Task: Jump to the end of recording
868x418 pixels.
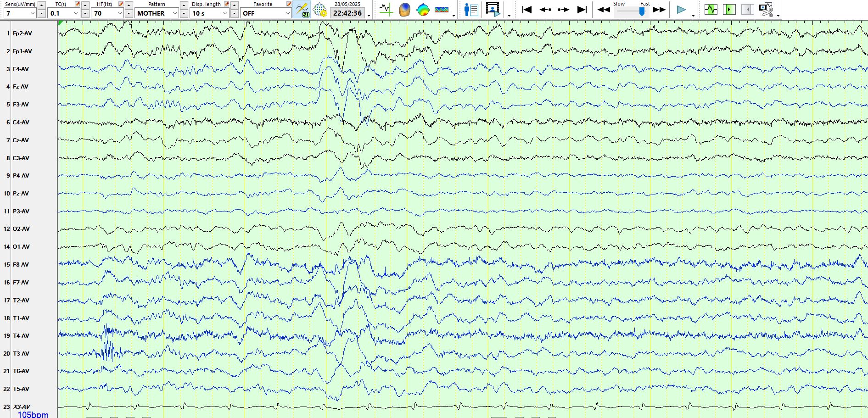Action: [582, 9]
